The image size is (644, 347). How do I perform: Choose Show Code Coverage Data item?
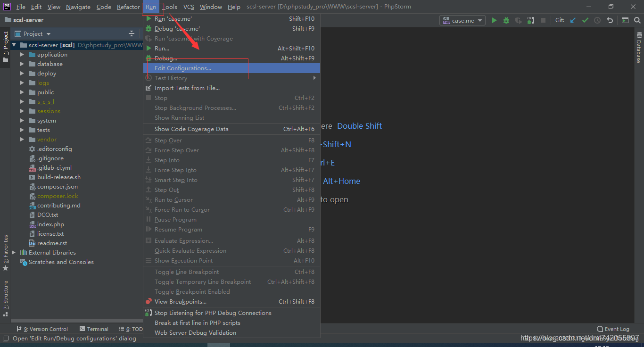coord(231,129)
